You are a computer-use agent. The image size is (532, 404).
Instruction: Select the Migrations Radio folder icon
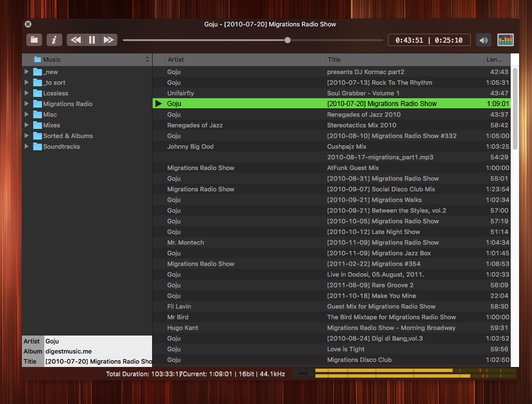38,104
